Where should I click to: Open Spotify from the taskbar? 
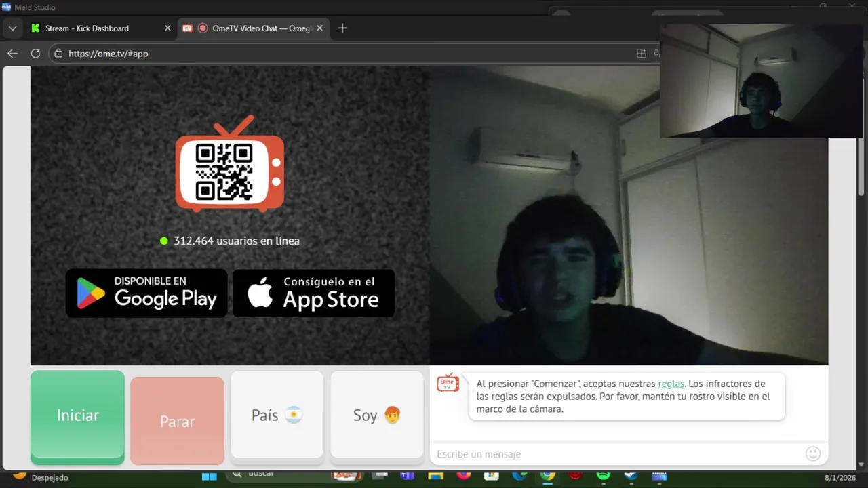coord(604,476)
